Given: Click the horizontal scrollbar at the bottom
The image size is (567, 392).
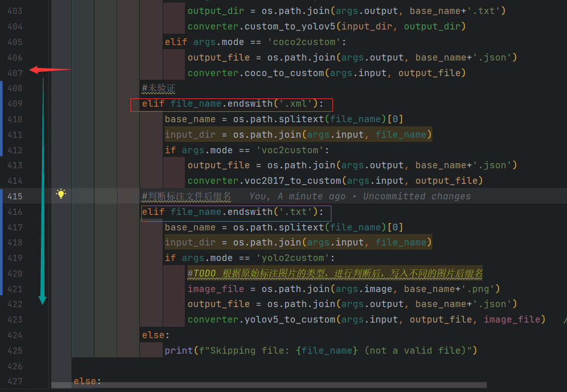Looking at the screenshot, I should pos(269,385).
